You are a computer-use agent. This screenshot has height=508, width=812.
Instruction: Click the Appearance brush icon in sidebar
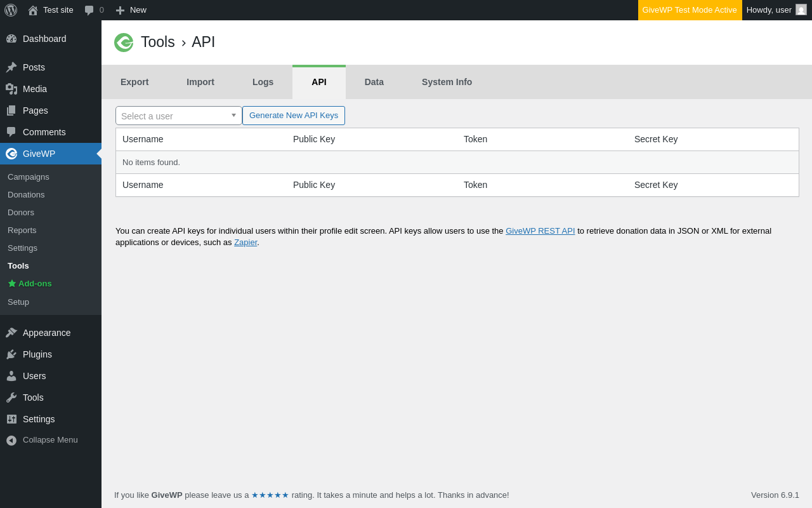pos(11,333)
